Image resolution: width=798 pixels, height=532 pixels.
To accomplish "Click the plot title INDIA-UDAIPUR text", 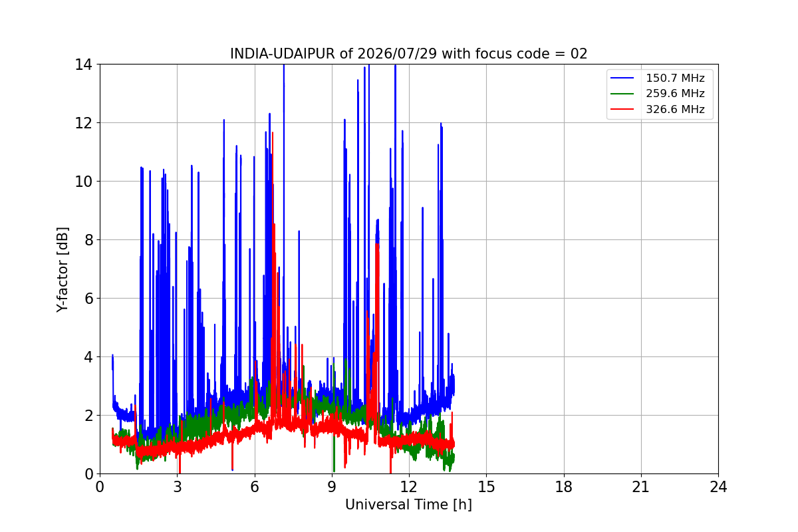I will (408, 54).
